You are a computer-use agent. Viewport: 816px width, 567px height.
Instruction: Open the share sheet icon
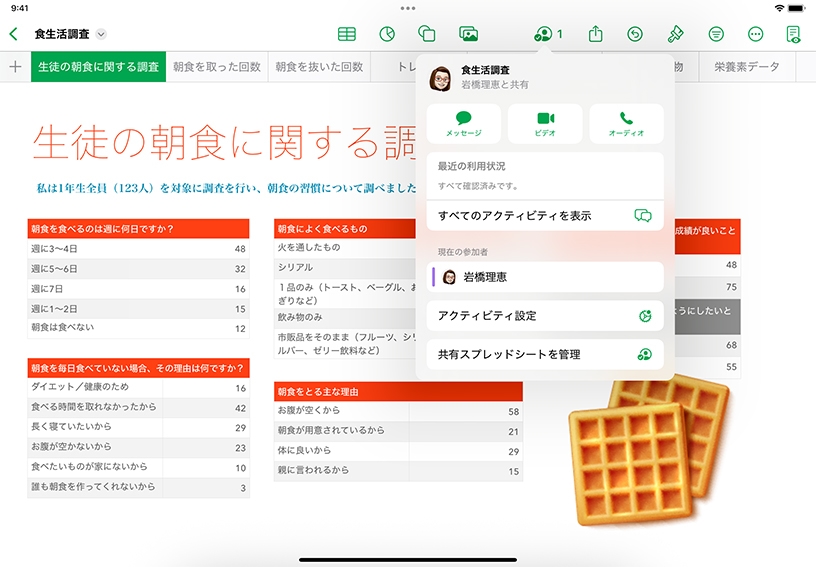tap(596, 34)
